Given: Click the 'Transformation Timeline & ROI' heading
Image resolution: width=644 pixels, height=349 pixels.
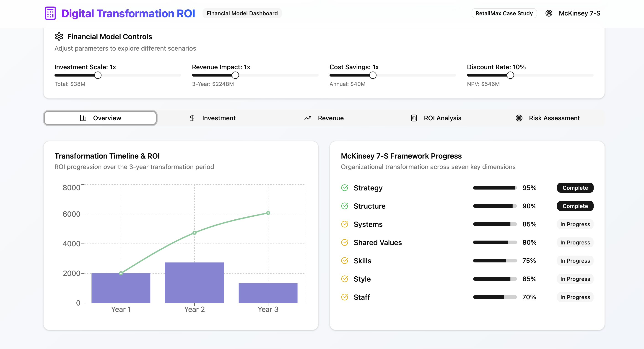Looking at the screenshot, I should [x=107, y=156].
